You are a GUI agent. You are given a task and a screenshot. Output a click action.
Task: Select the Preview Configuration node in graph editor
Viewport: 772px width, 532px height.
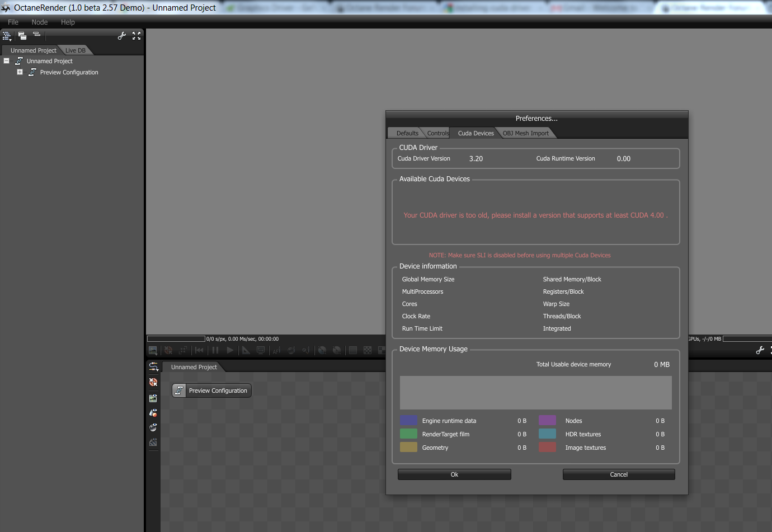pos(211,390)
